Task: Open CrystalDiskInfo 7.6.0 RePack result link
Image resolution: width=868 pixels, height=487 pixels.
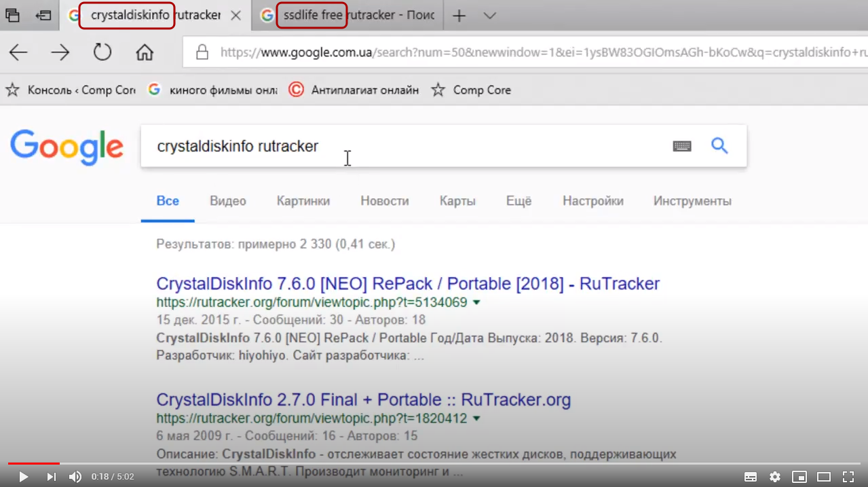Action: [x=407, y=284]
